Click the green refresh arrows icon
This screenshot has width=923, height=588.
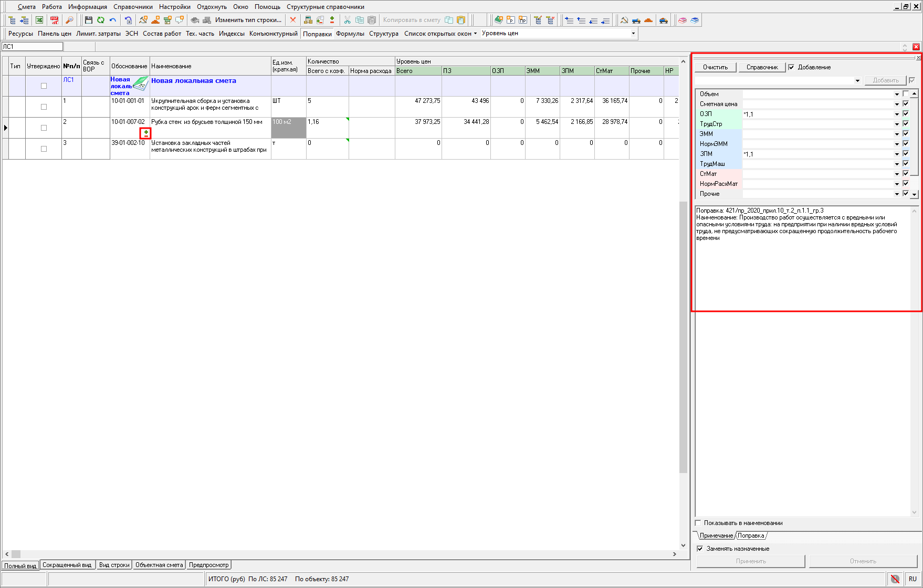click(x=100, y=20)
